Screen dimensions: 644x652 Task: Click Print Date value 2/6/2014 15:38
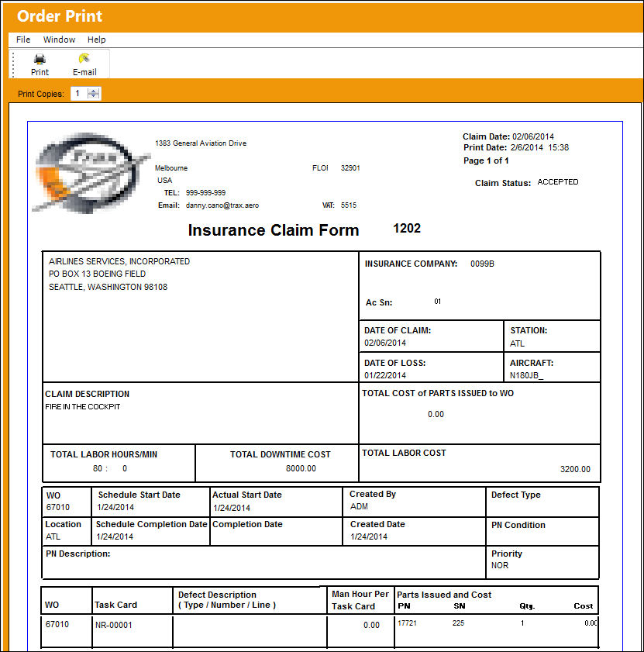click(539, 147)
